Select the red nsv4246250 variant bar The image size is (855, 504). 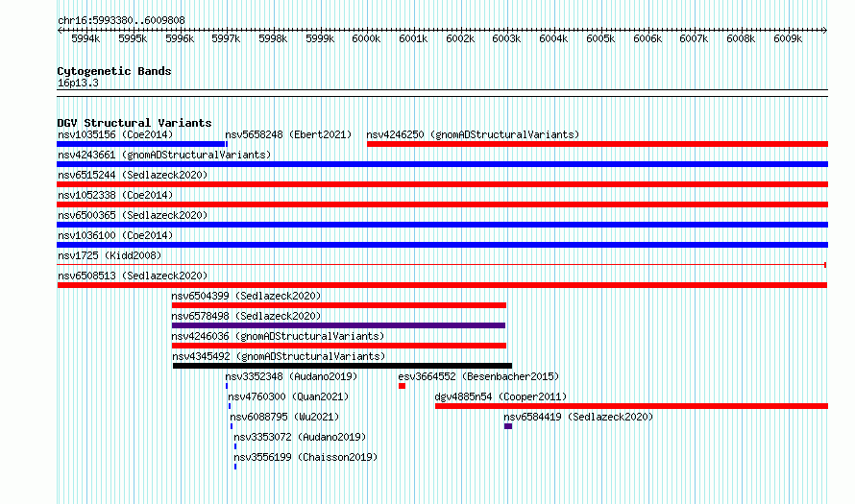coord(598,144)
